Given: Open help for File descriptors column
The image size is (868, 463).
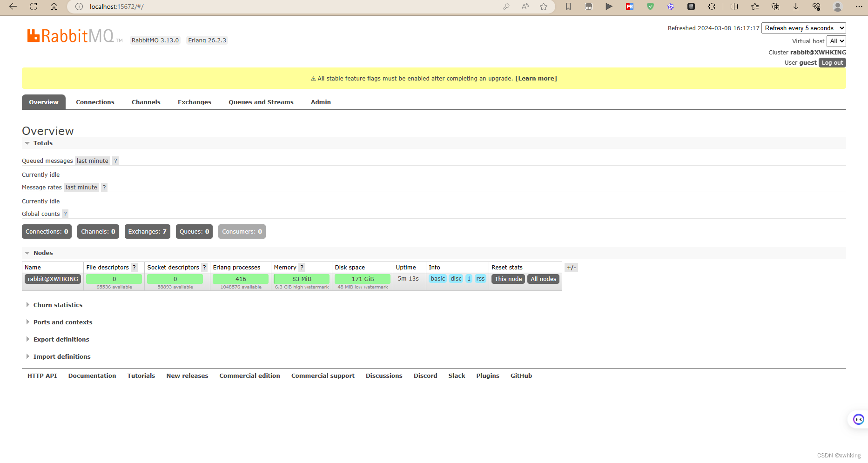Looking at the screenshot, I should 135,268.
